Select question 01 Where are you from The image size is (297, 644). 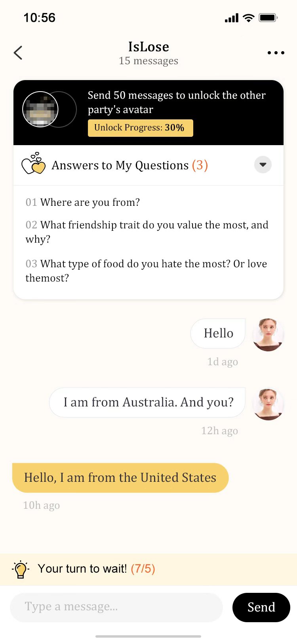coord(83,202)
